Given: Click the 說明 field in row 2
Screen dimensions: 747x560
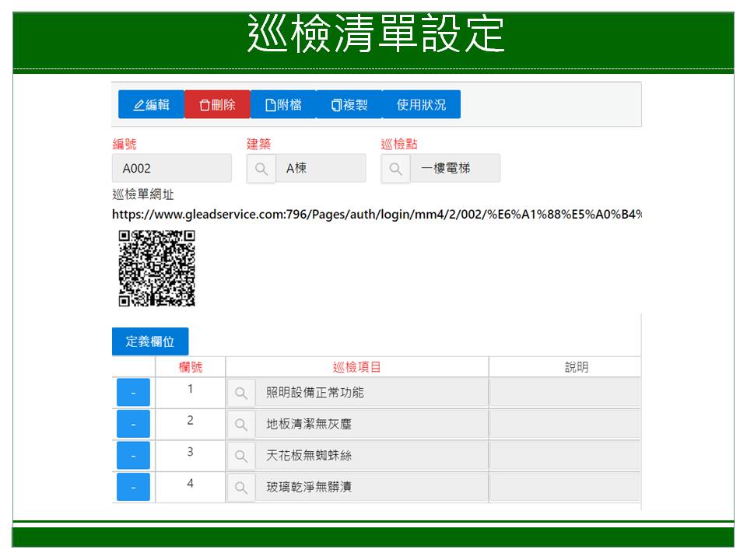Looking at the screenshot, I should point(565,424).
